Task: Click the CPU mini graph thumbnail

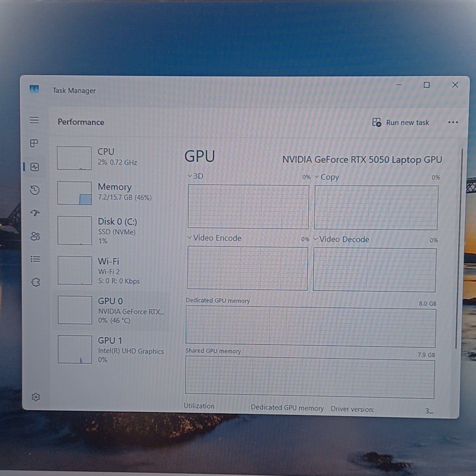Action: coord(74,158)
